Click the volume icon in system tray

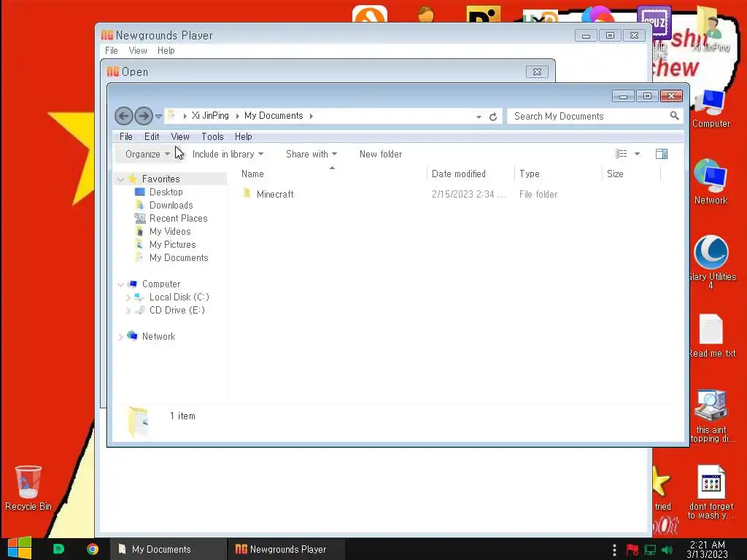point(667,550)
